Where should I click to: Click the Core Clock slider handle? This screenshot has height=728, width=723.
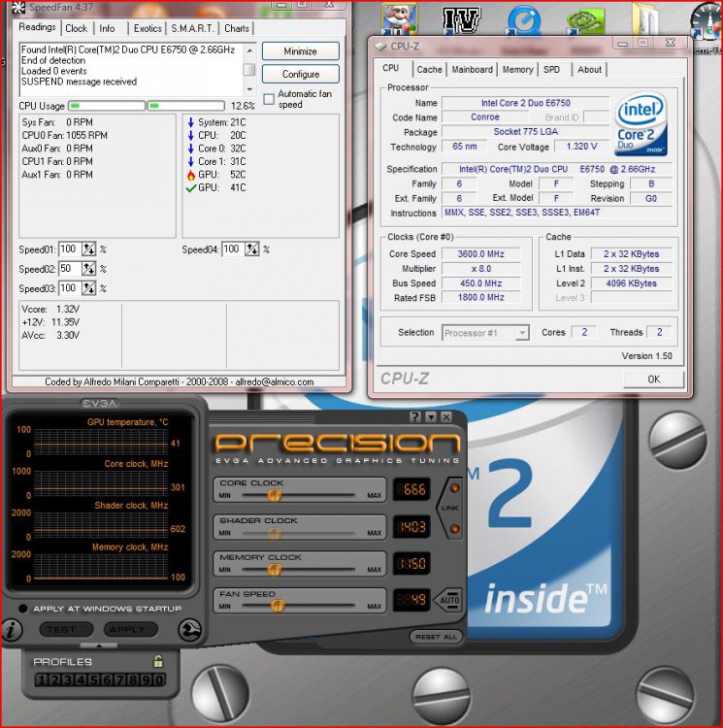[x=275, y=495]
